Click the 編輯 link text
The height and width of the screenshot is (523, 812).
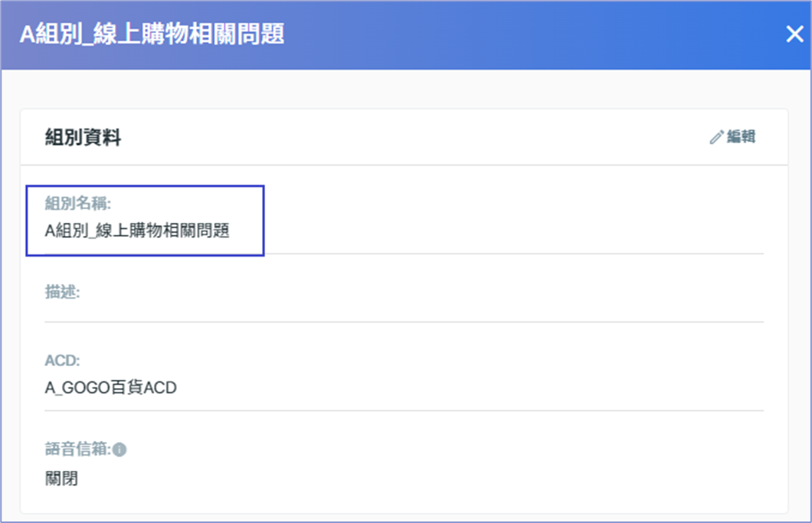741,137
